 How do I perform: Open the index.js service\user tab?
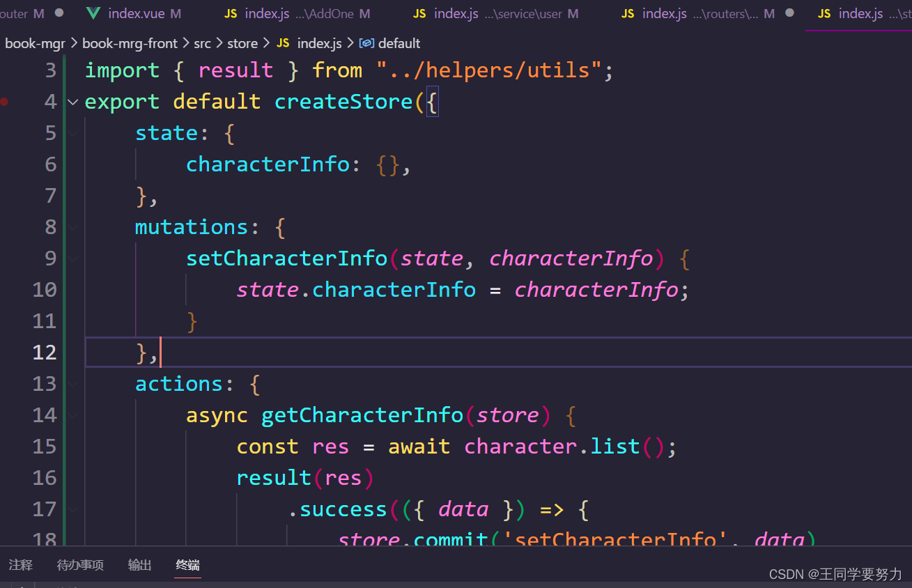(x=495, y=13)
